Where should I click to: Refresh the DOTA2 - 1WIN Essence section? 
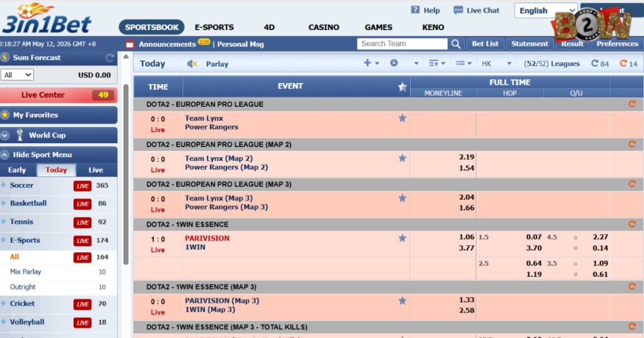click(632, 224)
